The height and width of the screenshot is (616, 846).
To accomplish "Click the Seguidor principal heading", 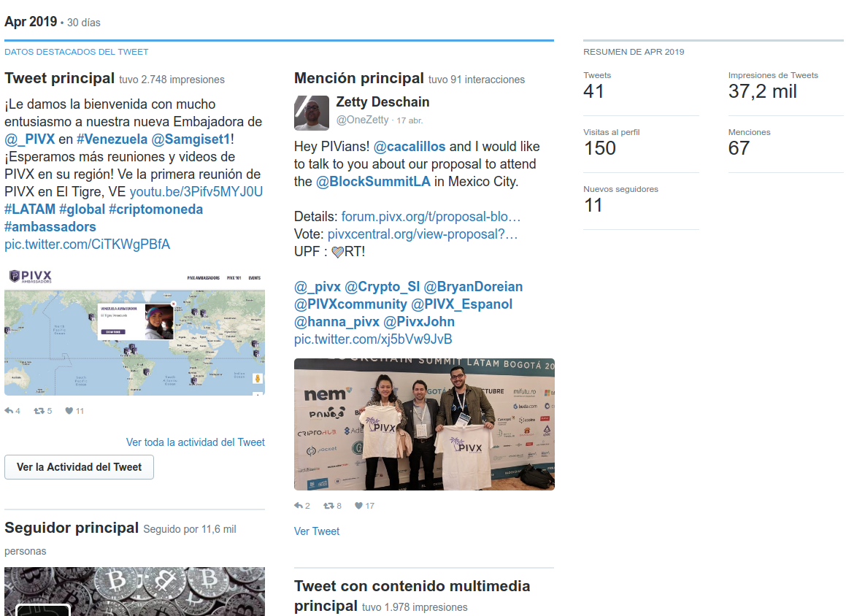I will [72, 528].
